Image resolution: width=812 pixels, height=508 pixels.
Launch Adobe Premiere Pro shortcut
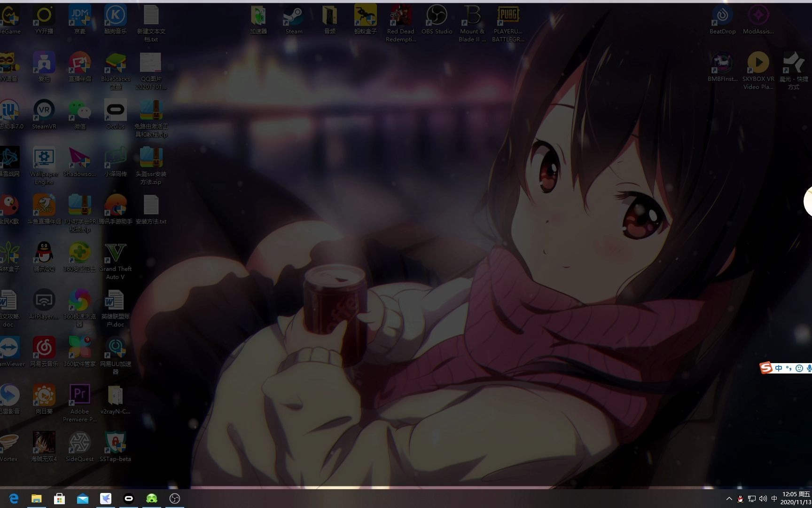[x=80, y=404]
